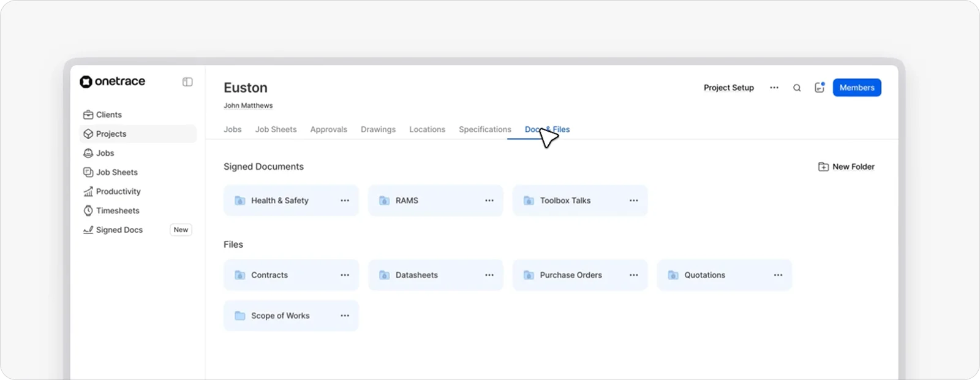Viewport: 980px width, 380px height.
Task: Click the John Matthews name
Action: 248,105
